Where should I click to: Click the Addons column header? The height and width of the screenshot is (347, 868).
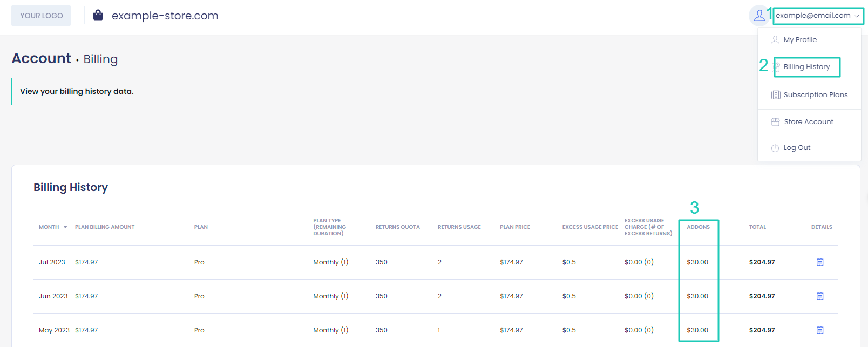[698, 227]
